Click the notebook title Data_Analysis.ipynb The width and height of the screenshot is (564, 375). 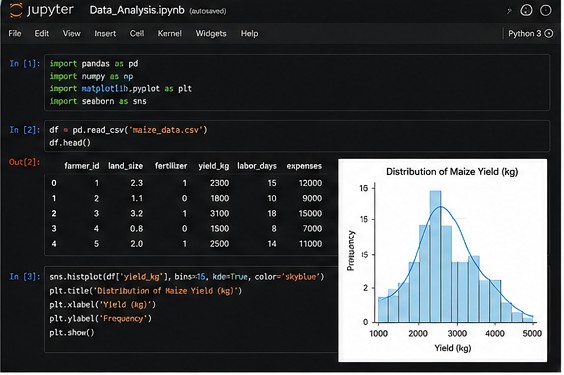coord(137,10)
